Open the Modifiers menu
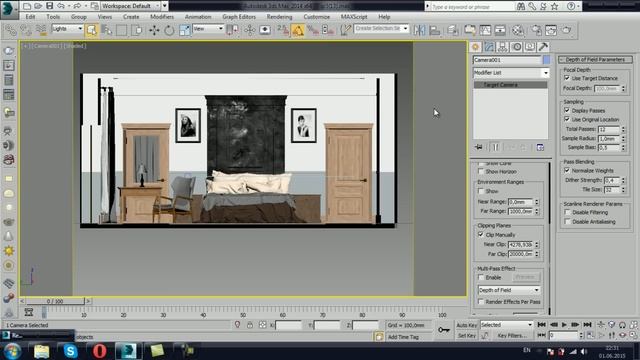The width and height of the screenshot is (640, 360). tap(162, 17)
